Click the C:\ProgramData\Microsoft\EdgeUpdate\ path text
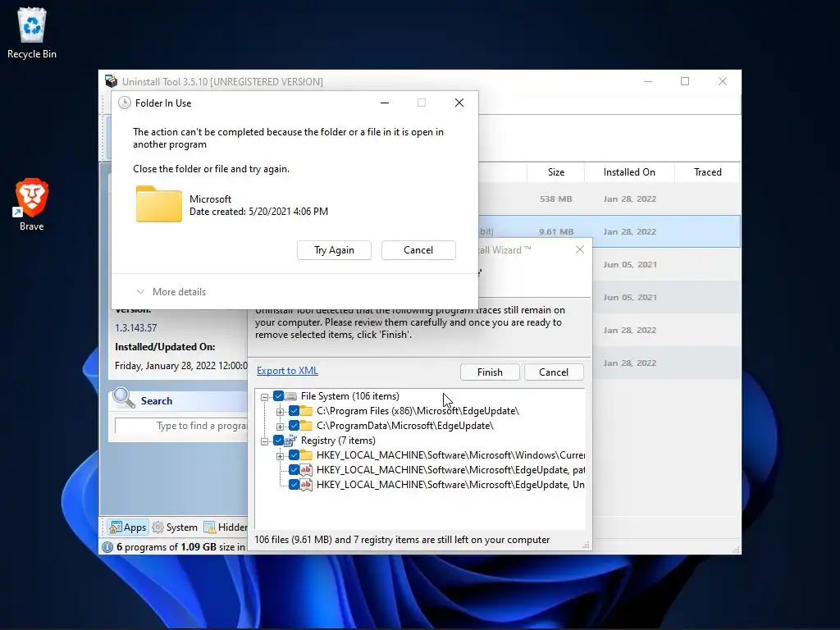The width and height of the screenshot is (840, 630). 405,426
